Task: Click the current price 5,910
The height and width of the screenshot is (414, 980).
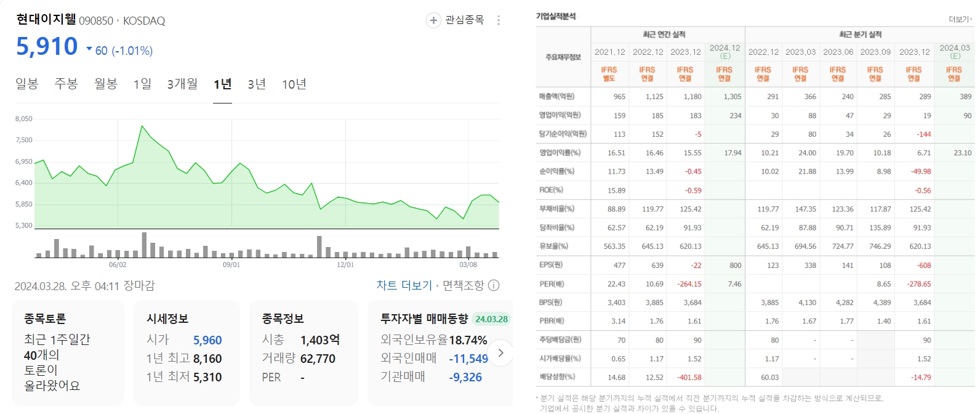Action: [47, 46]
